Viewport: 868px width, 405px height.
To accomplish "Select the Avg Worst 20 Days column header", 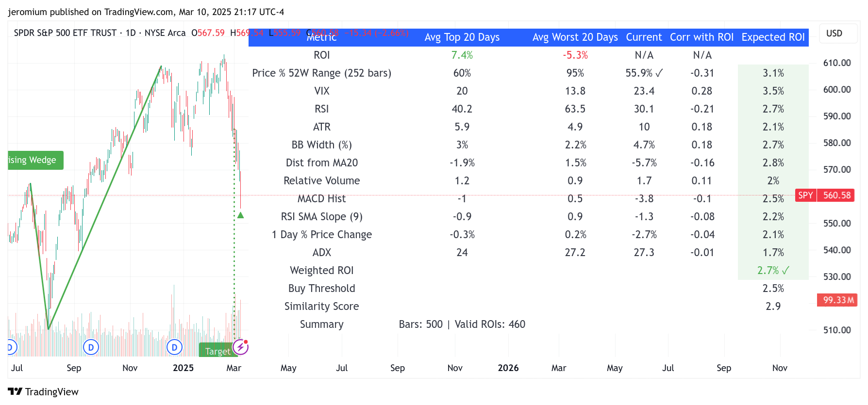I will [x=575, y=37].
